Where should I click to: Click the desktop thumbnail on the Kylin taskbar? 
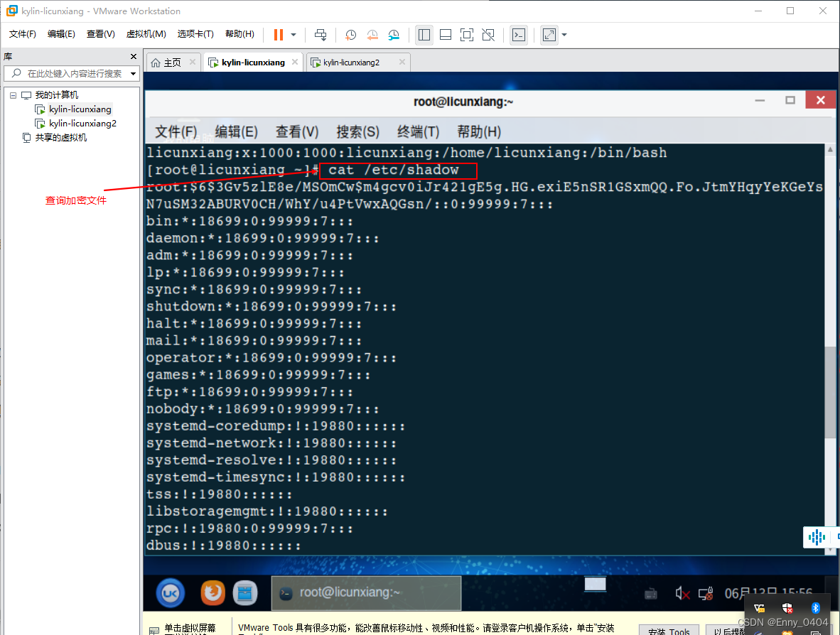[x=596, y=584]
